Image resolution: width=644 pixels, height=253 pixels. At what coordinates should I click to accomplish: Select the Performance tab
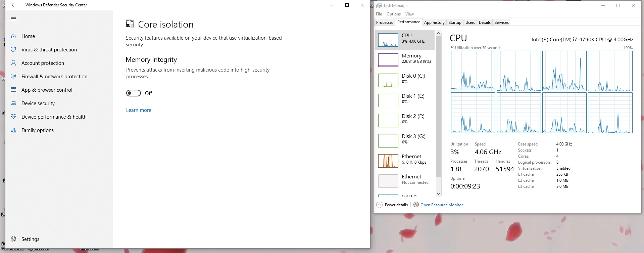tap(409, 22)
